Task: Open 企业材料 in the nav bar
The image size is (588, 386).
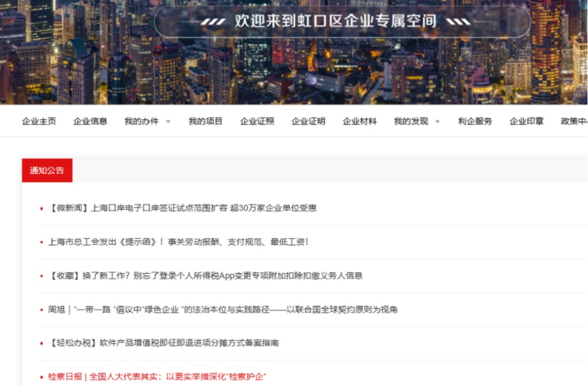Action: (360, 121)
